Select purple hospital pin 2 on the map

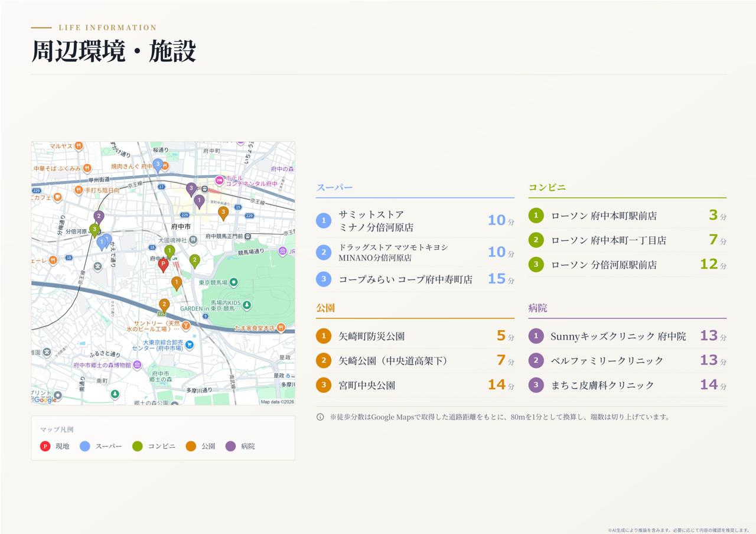pyautogui.click(x=99, y=217)
